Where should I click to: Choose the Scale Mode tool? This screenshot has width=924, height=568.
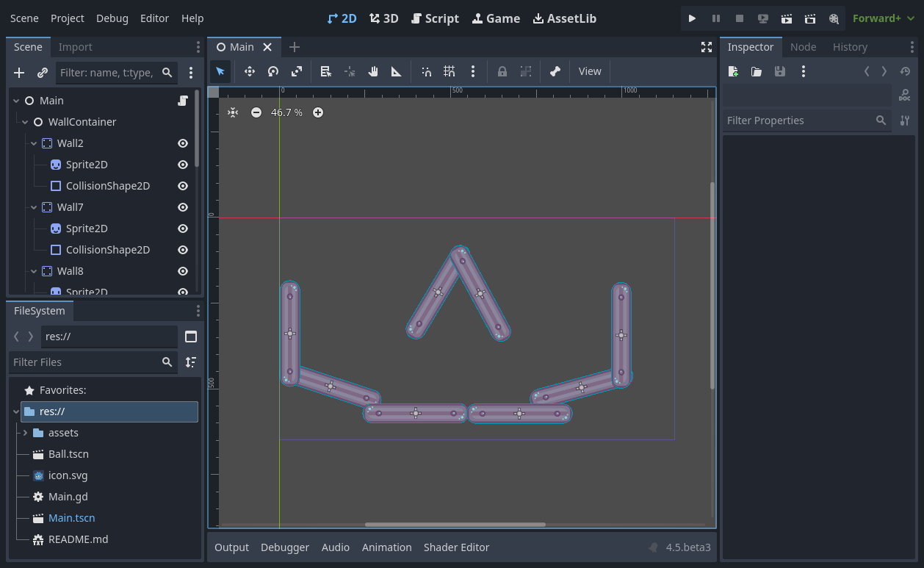pyautogui.click(x=296, y=71)
